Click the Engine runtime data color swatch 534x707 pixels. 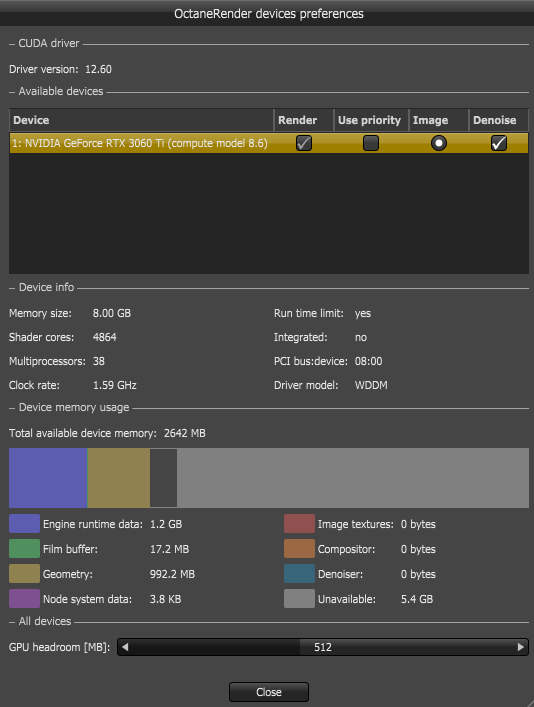point(24,524)
